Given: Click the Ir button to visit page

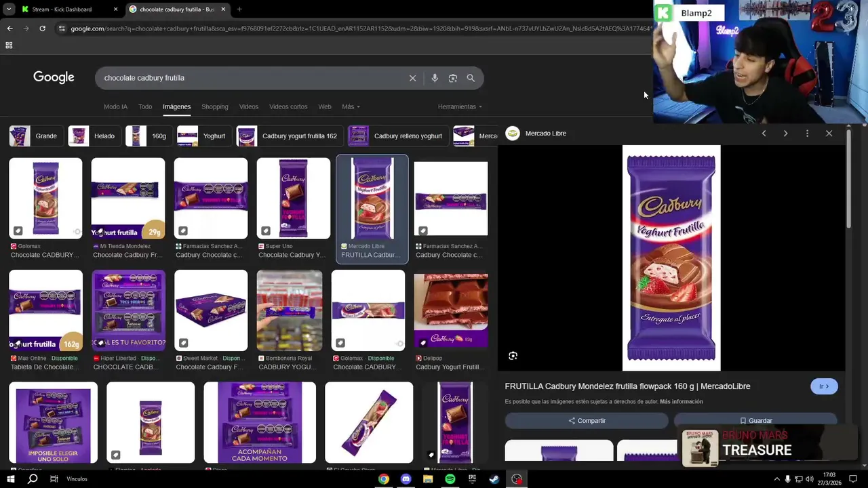Looking at the screenshot, I should [824, 386].
